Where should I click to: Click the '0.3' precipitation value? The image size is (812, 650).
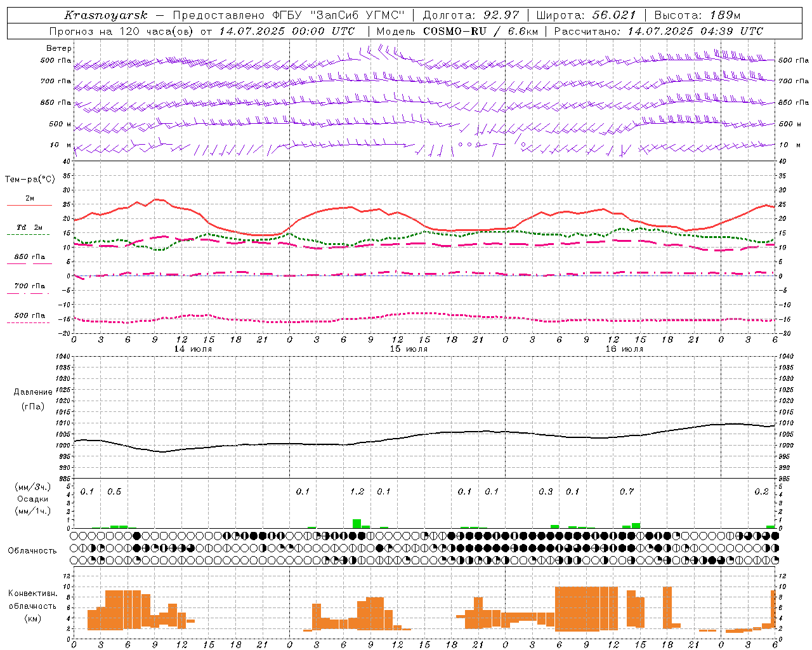tap(546, 492)
